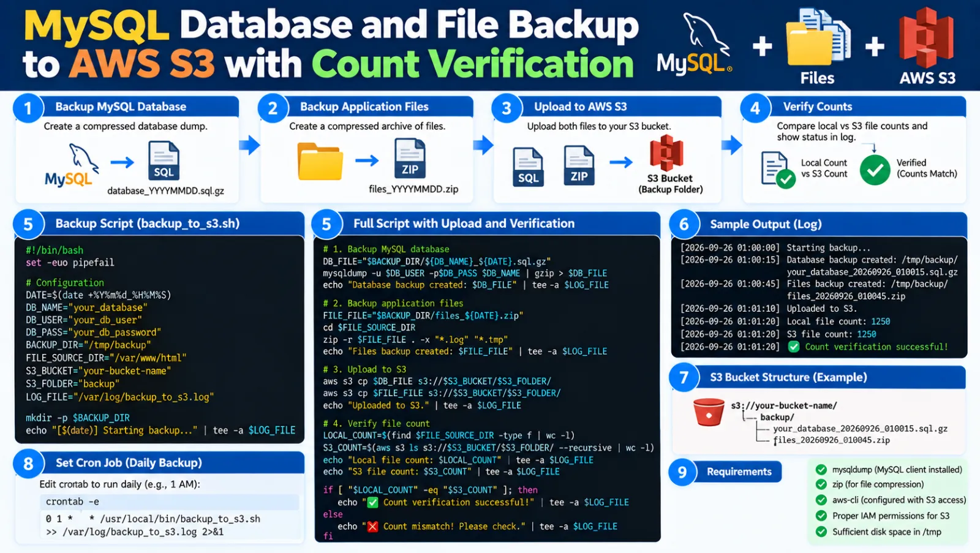Click the # Configuration comment line

point(65,283)
